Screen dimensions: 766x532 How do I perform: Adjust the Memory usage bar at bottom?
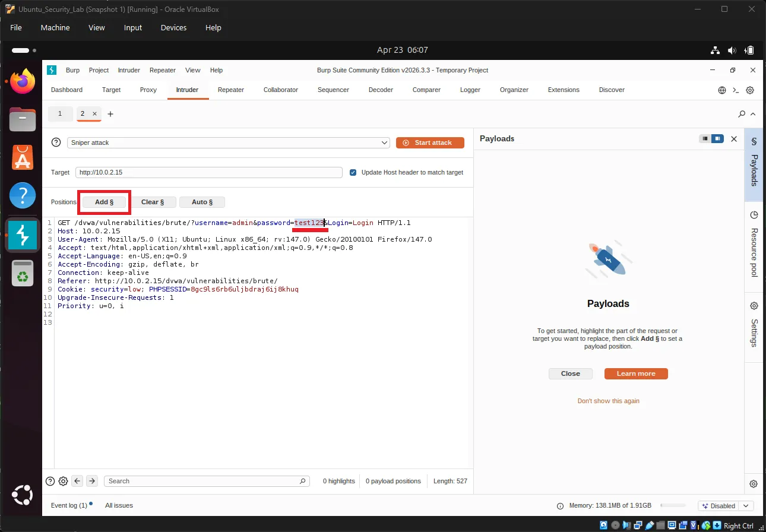tap(674, 505)
